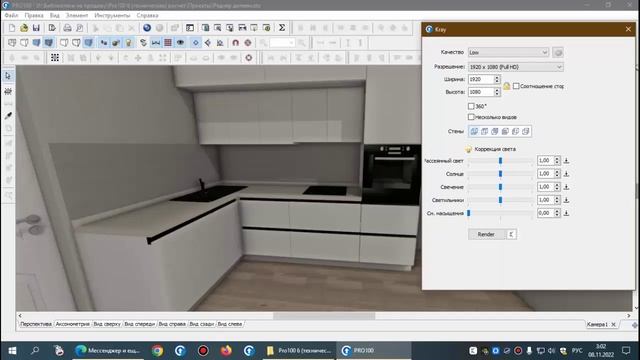The height and width of the screenshot is (360, 640).
Task: Click the Save diskette icon
Action: click(x=36, y=28)
